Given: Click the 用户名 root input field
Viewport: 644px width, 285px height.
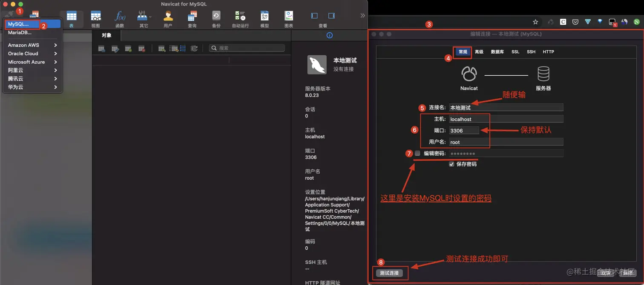Looking at the screenshot, I should [x=506, y=142].
